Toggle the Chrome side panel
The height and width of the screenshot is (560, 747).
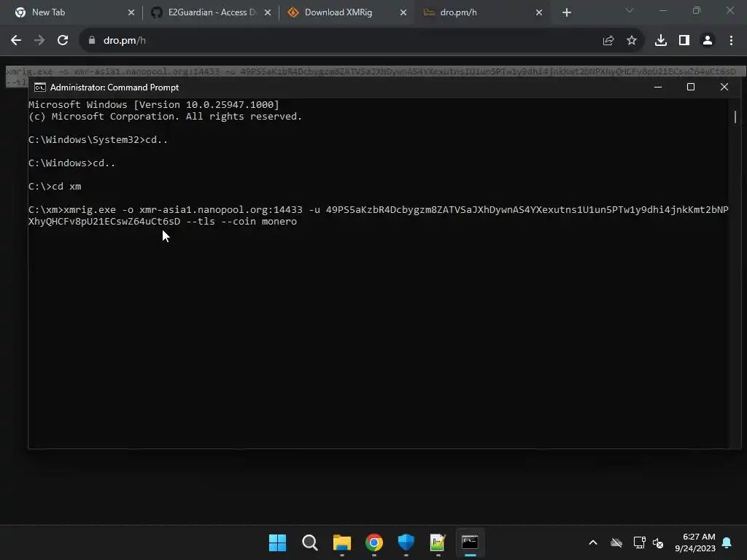click(x=684, y=41)
